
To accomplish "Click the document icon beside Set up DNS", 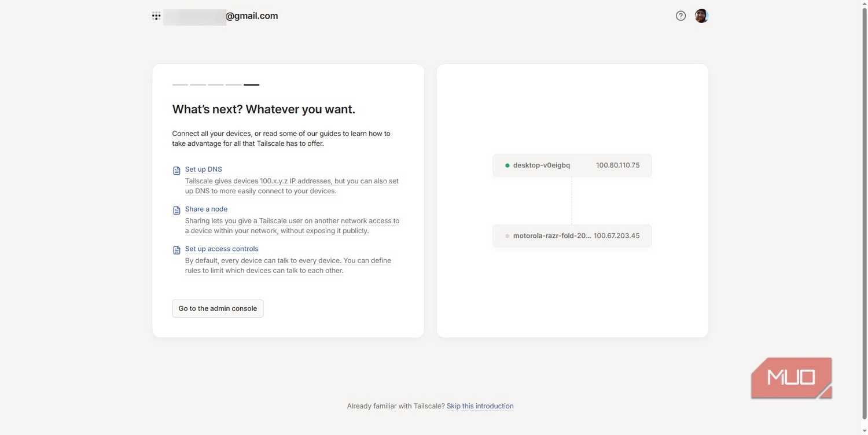I will [x=177, y=171].
